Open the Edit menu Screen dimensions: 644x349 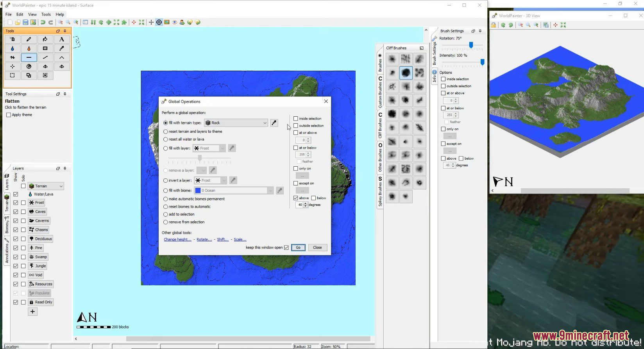point(20,14)
